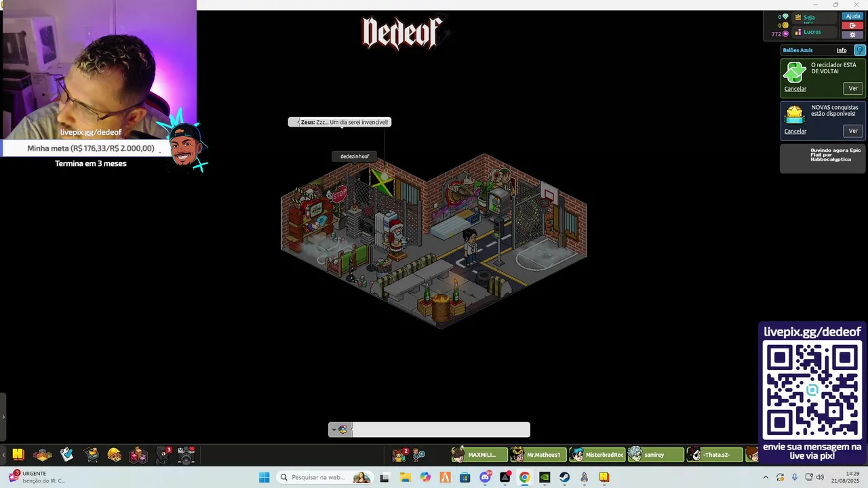Screen dimensions: 868x488
Task: View the NOVAS conquistas notification
Action: [x=853, y=131]
